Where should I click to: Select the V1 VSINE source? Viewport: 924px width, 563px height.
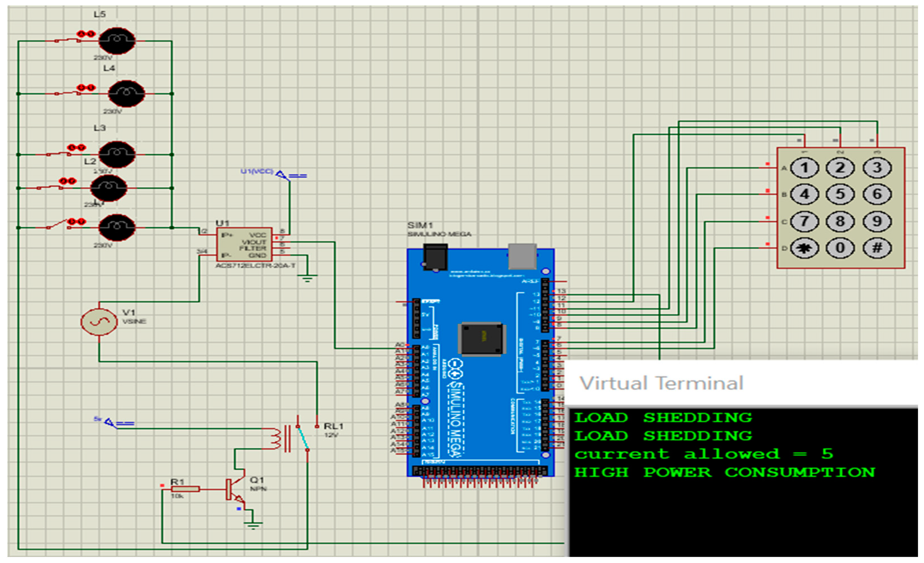coord(99,322)
